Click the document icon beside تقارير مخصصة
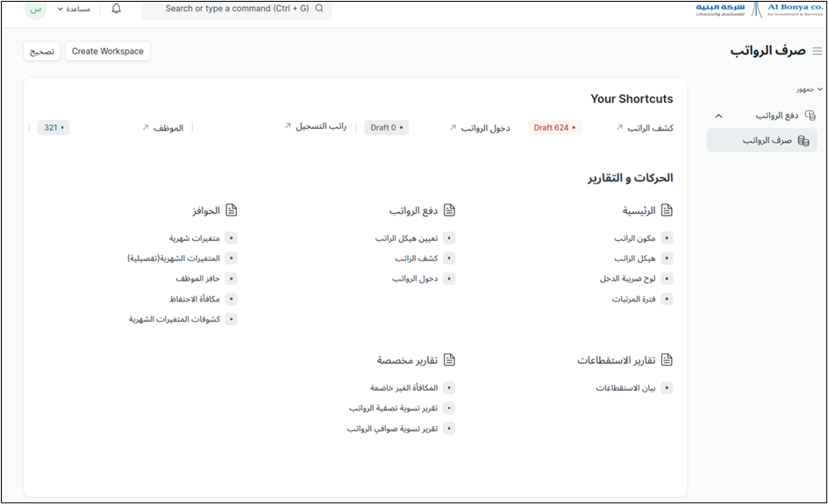The image size is (828, 504). (449, 360)
